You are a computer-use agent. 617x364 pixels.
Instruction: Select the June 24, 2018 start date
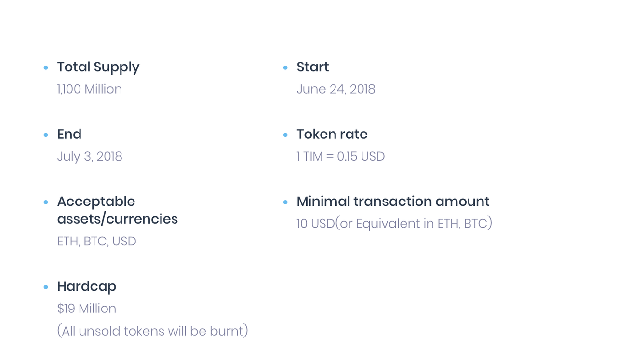point(336,89)
